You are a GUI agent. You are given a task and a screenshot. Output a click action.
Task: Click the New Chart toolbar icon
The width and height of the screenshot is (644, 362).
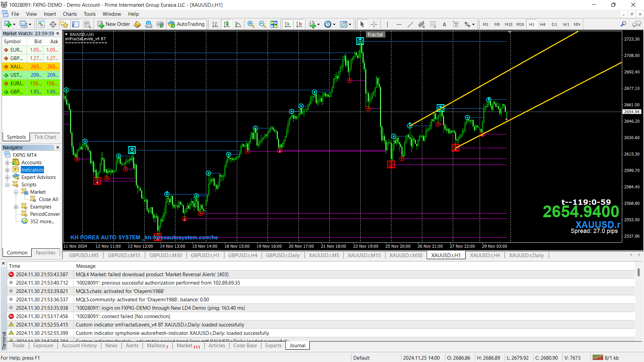[7, 24]
